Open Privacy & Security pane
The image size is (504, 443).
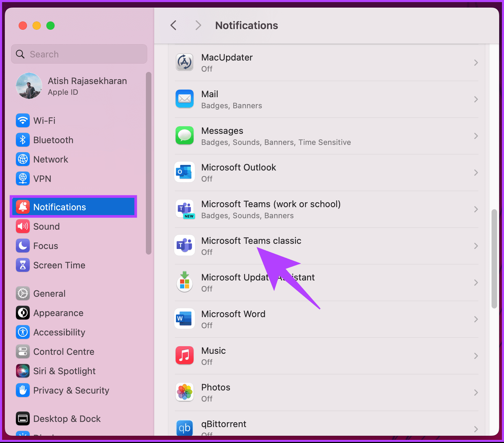(x=71, y=390)
